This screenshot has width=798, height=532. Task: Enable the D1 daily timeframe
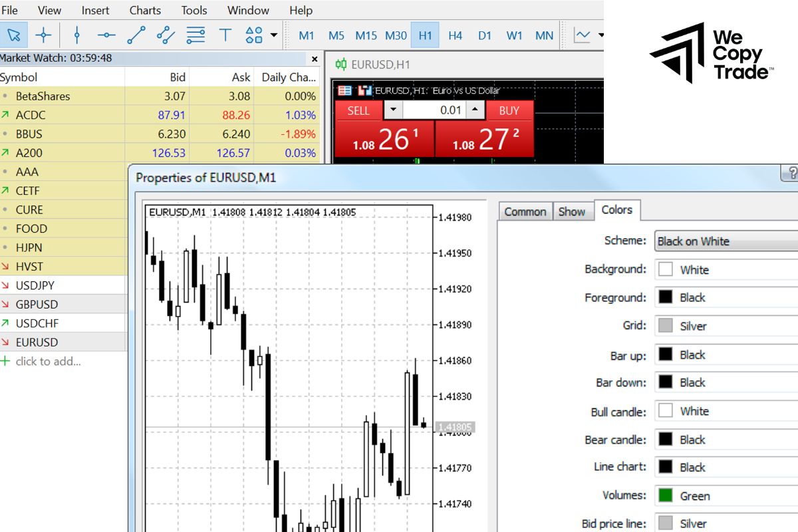click(x=485, y=35)
